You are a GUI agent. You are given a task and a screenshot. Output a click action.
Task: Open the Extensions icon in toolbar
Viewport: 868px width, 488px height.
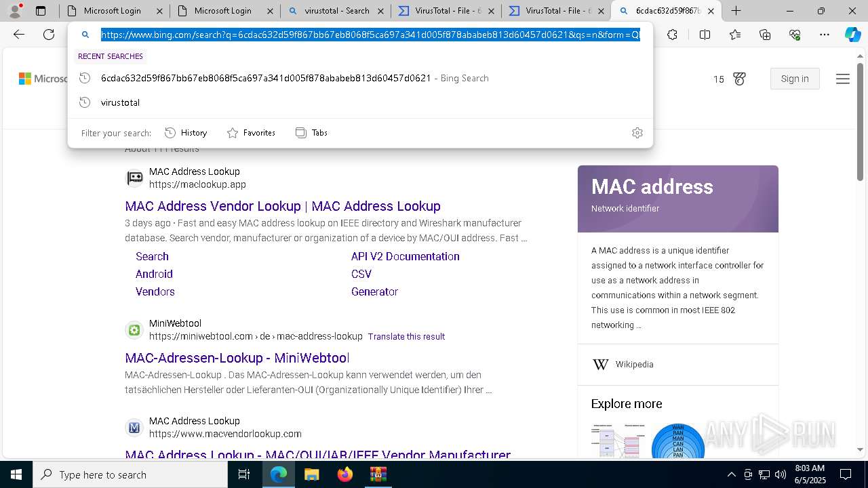click(x=672, y=35)
